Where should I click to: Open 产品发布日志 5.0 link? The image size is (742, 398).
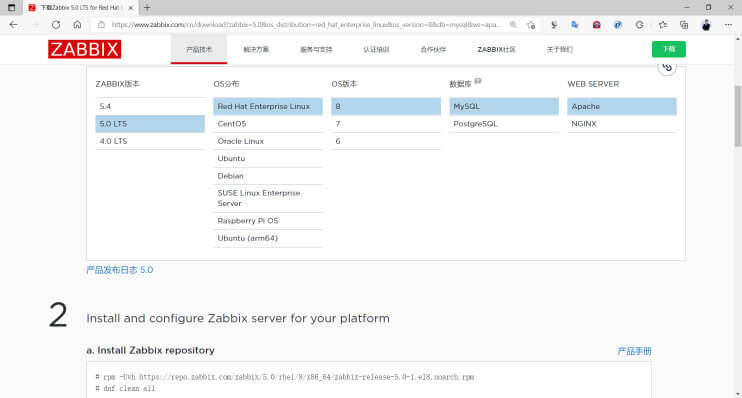[x=120, y=270]
